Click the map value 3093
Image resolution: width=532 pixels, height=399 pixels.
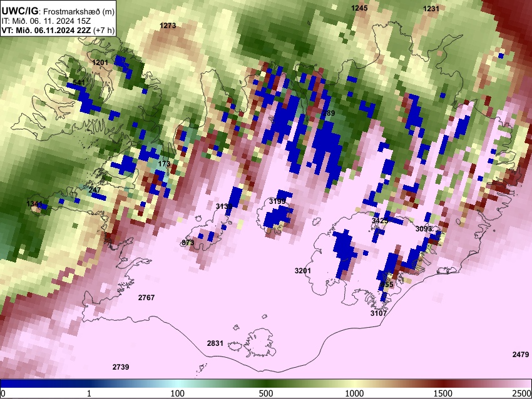coord(424,229)
